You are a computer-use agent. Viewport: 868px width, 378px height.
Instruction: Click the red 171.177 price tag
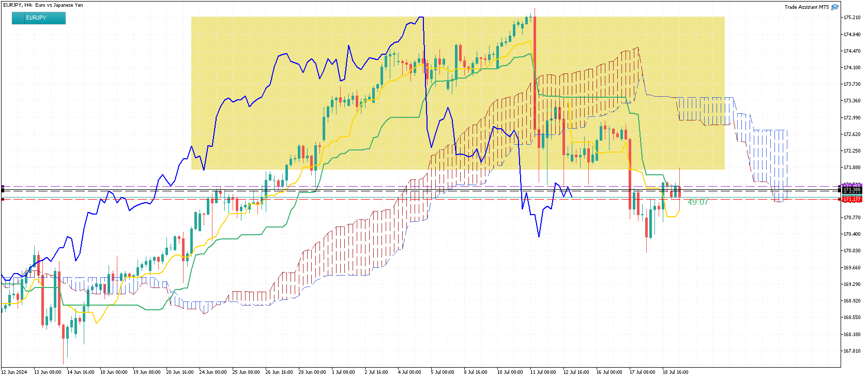(852, 200)
